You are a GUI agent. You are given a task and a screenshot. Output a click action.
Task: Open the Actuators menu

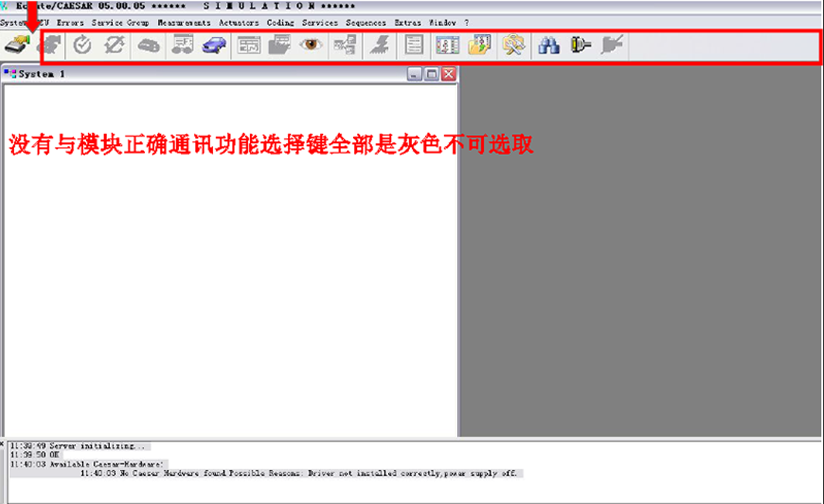(239, 22)
